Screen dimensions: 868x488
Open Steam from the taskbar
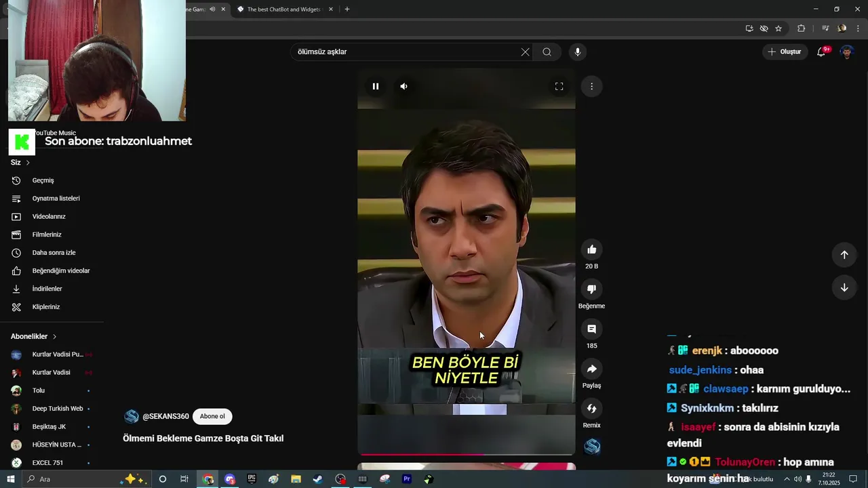pos(317,479)
